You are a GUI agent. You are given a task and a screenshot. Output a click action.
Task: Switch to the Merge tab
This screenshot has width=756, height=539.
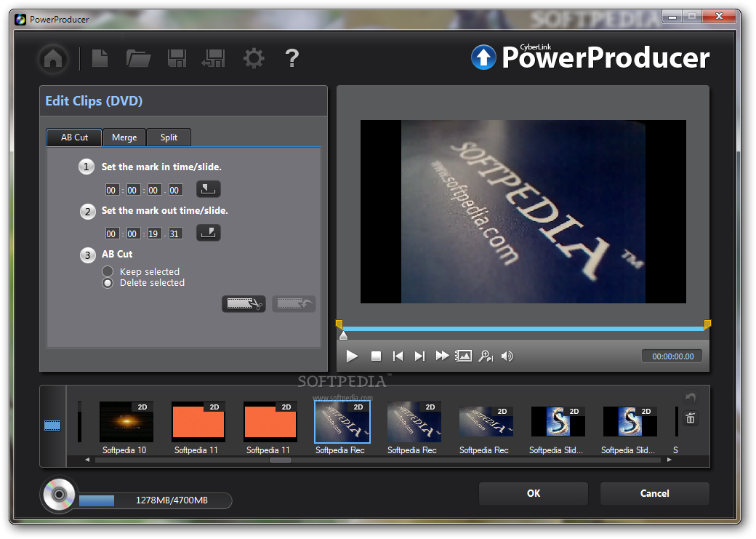(x=124, y=137)
